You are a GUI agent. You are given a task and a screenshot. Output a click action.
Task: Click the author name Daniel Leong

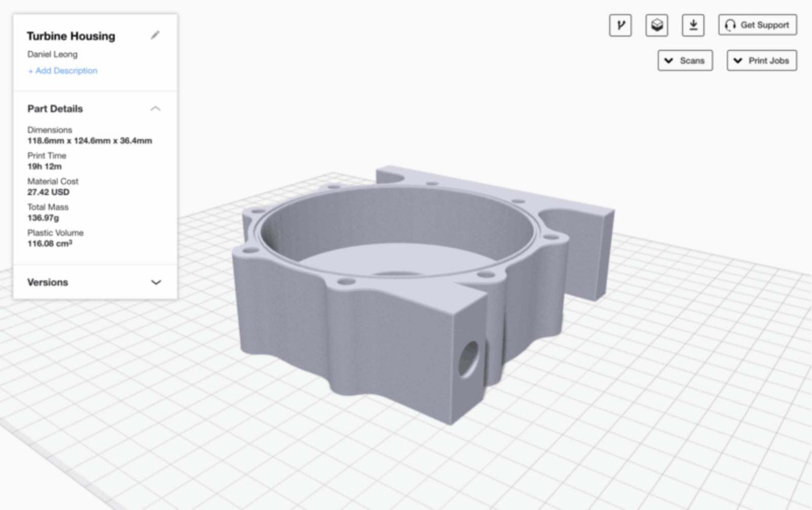click(x=52, y=54)
